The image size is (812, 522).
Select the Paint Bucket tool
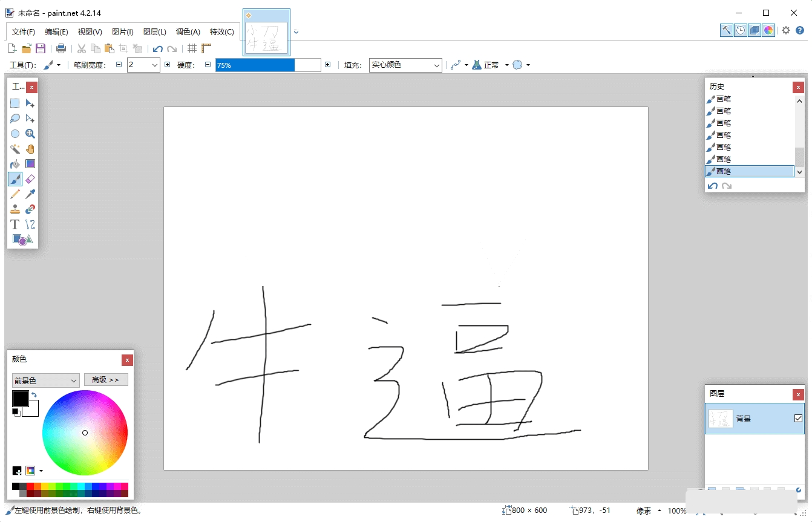15,164
